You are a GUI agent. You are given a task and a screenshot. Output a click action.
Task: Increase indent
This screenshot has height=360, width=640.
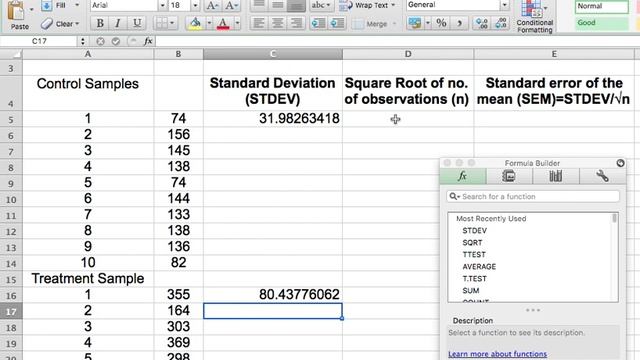(337, 23)
